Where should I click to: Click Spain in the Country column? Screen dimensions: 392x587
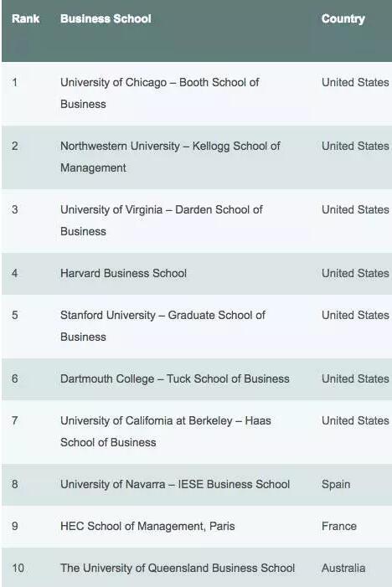(336, 485)
